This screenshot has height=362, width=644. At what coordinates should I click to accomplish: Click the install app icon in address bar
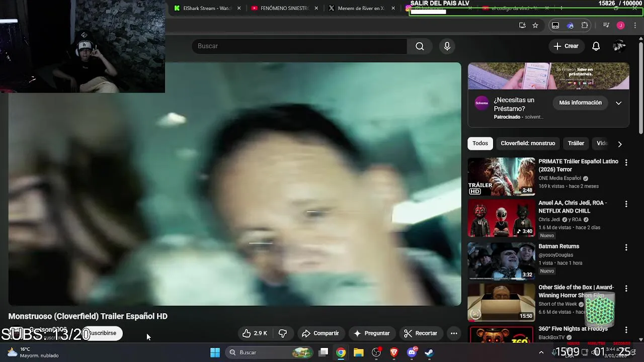pyautogui.click(x=522, y=25)
